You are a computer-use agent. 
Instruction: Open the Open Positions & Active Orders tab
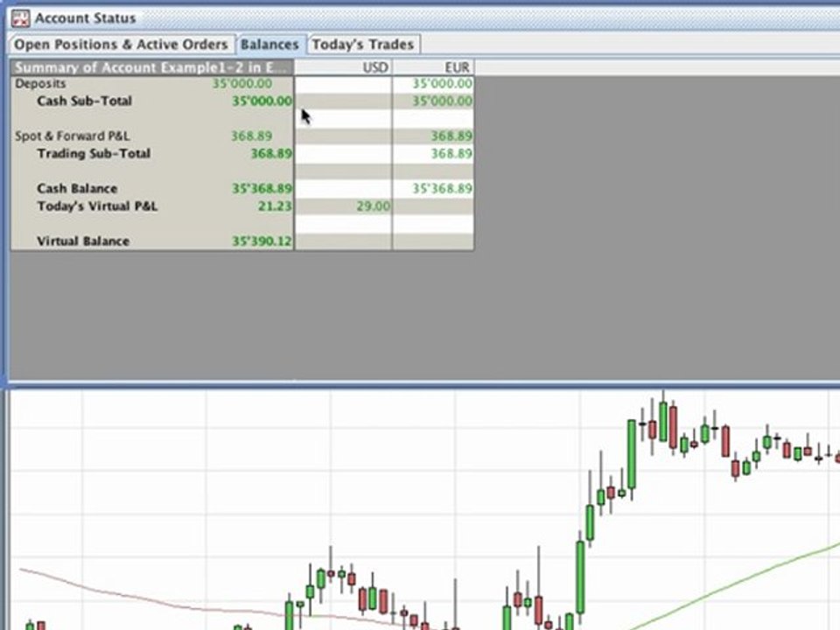coord(121,45)
